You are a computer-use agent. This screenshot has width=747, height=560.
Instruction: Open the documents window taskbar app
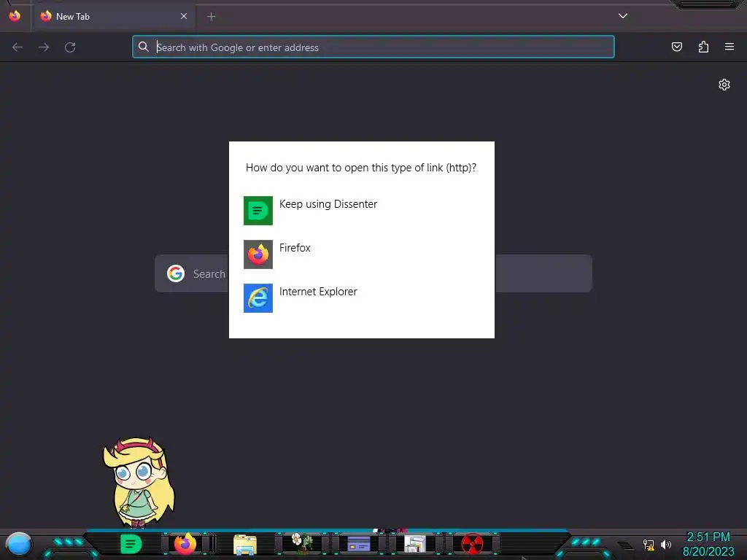click(415, 543)
